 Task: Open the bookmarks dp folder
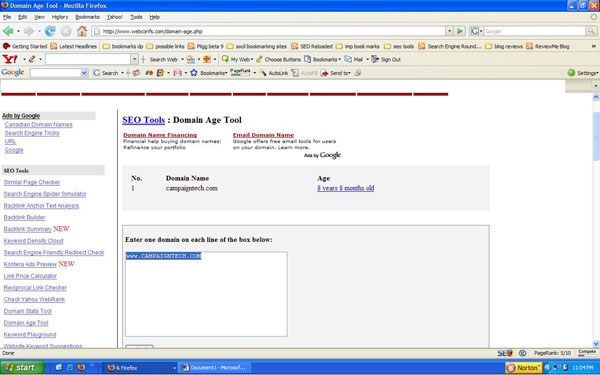click(x=122, y=46)
